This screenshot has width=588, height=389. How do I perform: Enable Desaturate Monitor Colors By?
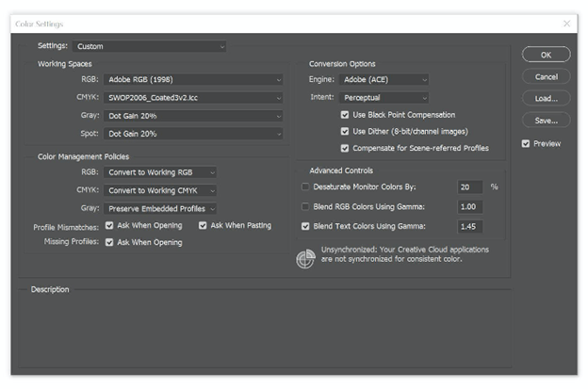tap(305, 186)
